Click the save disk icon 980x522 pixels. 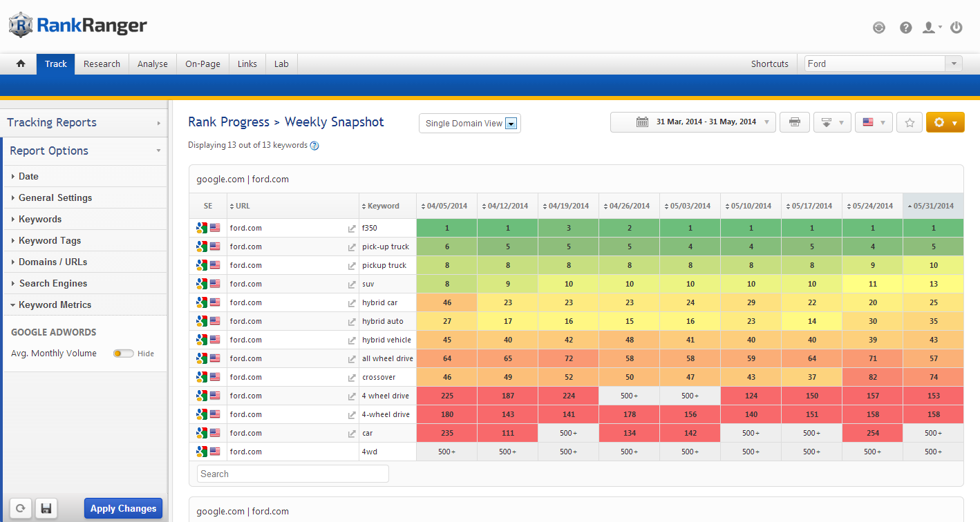tap(46, 509)
